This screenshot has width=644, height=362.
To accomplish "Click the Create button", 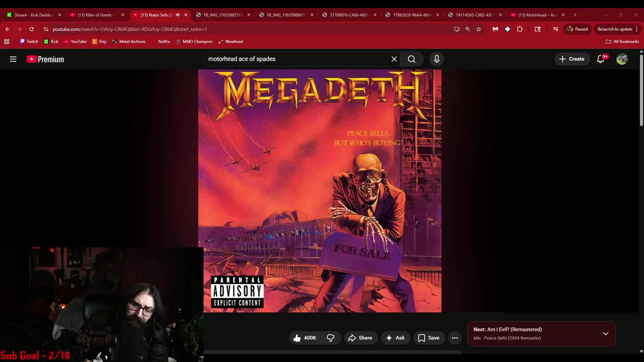I will pos(572,59).
